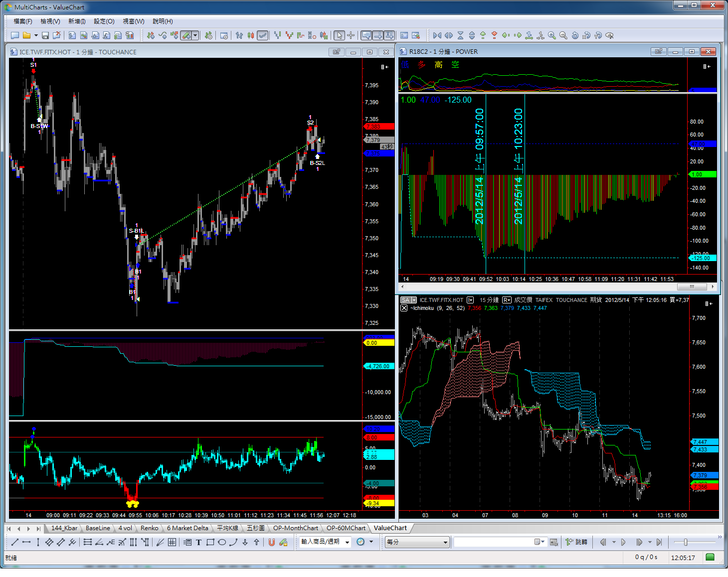Switch to the OP-MonthChart tab
Viewport: 728px width, 577px height.
tap(296, 528)
